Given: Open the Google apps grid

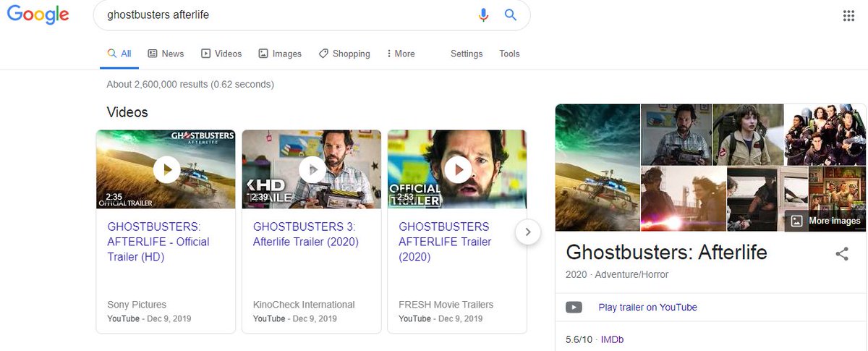Looking at the screenshot, I should pyautogui.click(x=849, y=16).
